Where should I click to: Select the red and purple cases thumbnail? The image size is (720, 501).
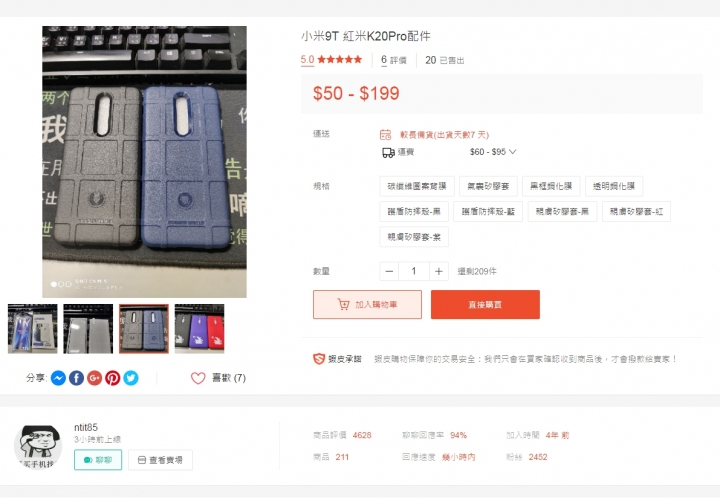click(x=199, y=329)
